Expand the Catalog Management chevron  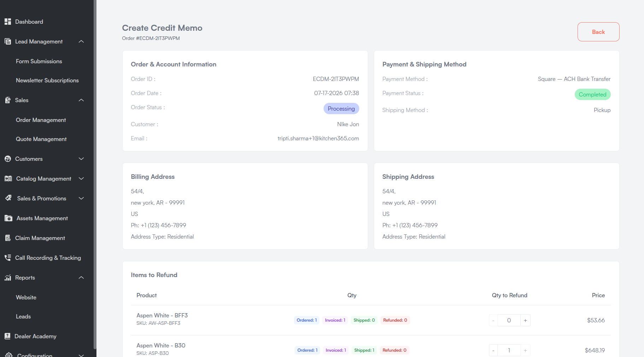[x=81, y=178]
